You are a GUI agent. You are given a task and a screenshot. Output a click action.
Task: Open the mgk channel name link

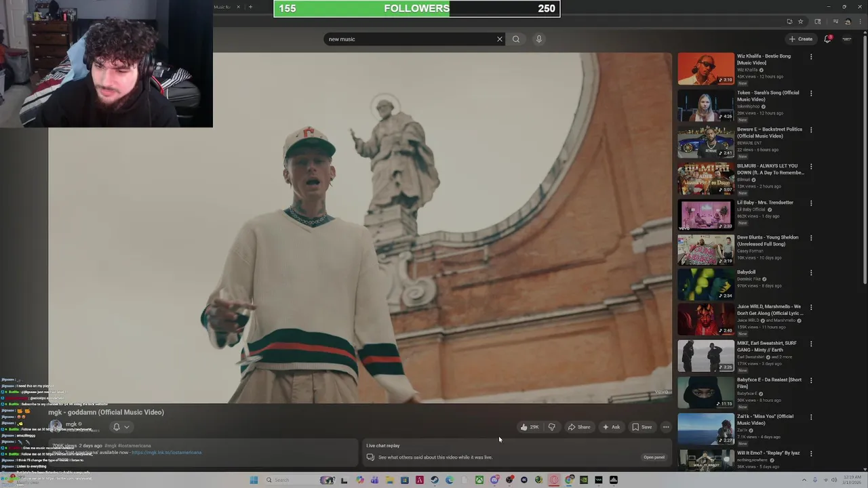click(71, 424)
